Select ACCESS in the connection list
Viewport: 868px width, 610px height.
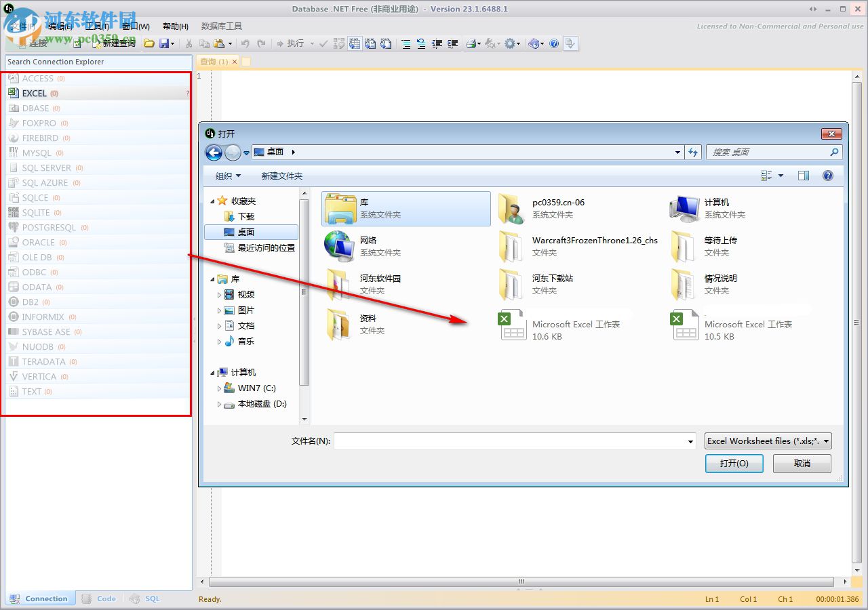click(x=98, y=79)
